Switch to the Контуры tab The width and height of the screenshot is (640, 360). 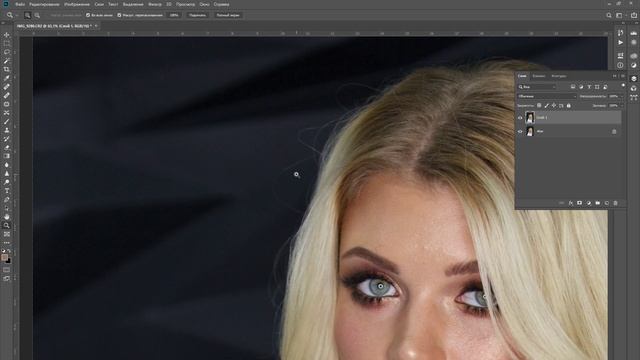point(559,76)
